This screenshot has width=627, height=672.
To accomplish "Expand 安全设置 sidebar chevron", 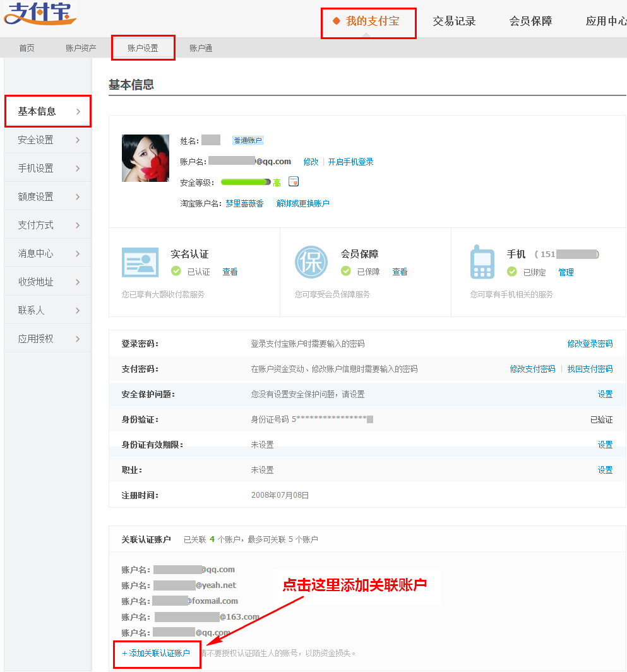I will [78, 140].
